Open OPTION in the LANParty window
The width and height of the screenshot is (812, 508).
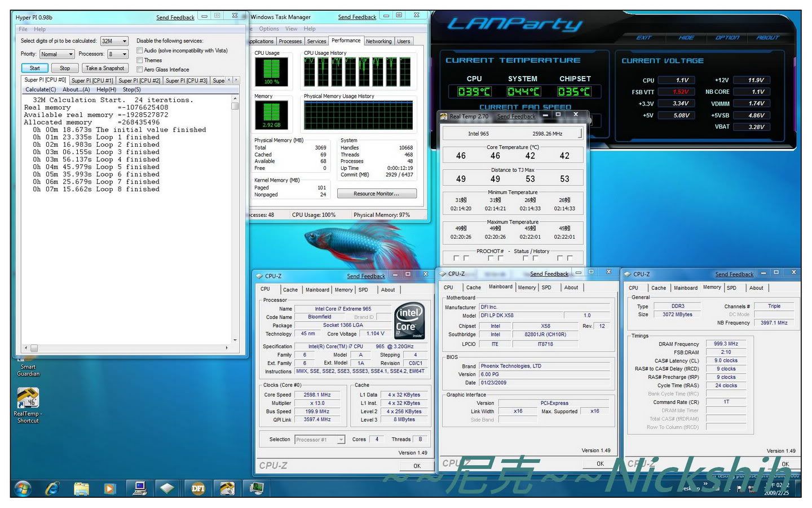click(727, 38)
